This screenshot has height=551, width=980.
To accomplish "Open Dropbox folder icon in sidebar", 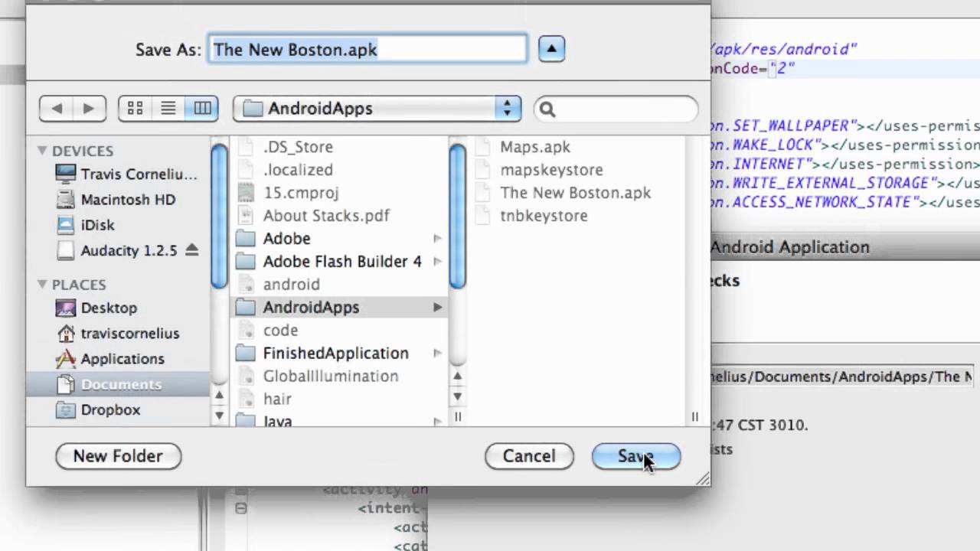I will coord(66,409).
